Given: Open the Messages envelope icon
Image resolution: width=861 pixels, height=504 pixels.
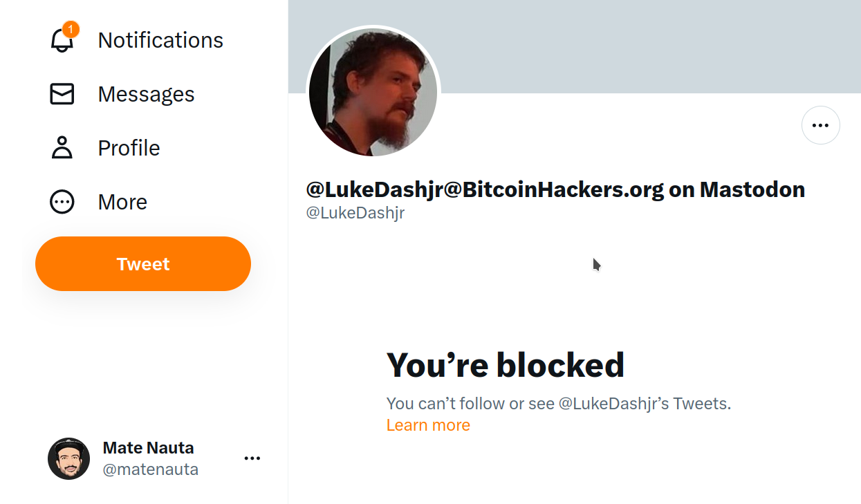Looking at the screenshot, I should click(x=62, y=94).
